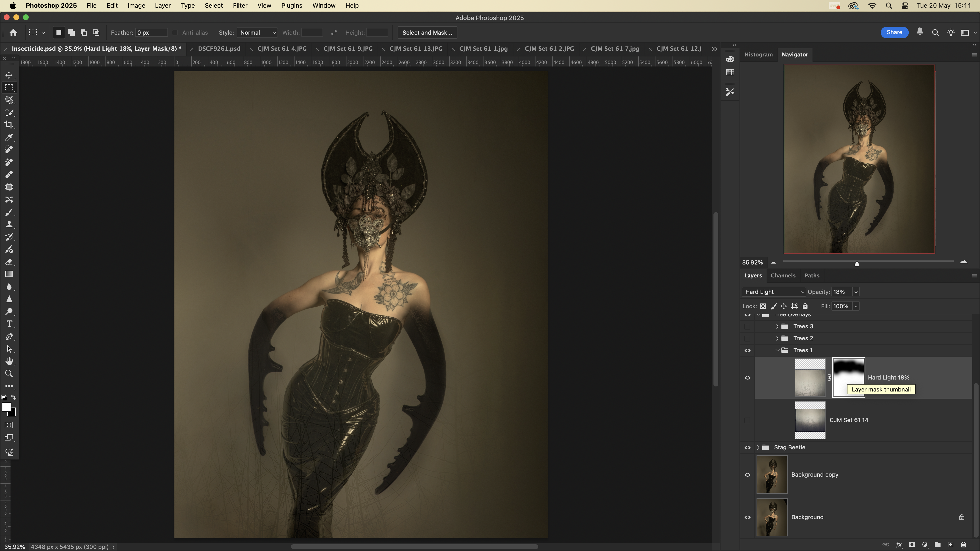Open the Hard Light blend mode dropdown
The width and height of the screenshot is (980, 551).
[x=774, y=292]
